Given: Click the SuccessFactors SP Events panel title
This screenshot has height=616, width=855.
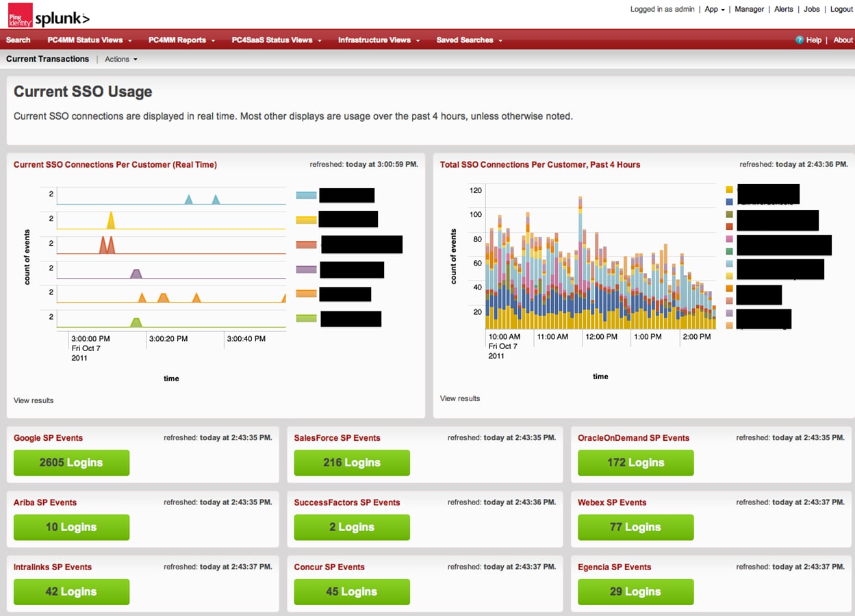Looking at the screenshot, I should 347,502.
